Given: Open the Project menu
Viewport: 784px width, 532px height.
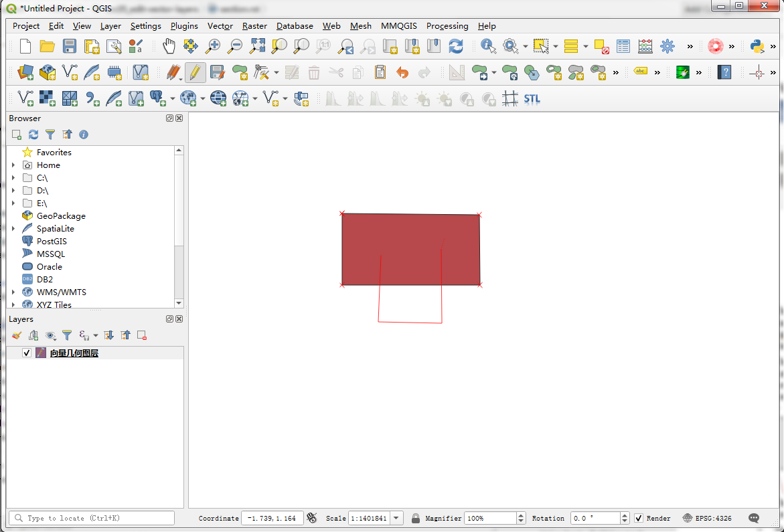Looking at the screenshot, I should click(26, 26).
